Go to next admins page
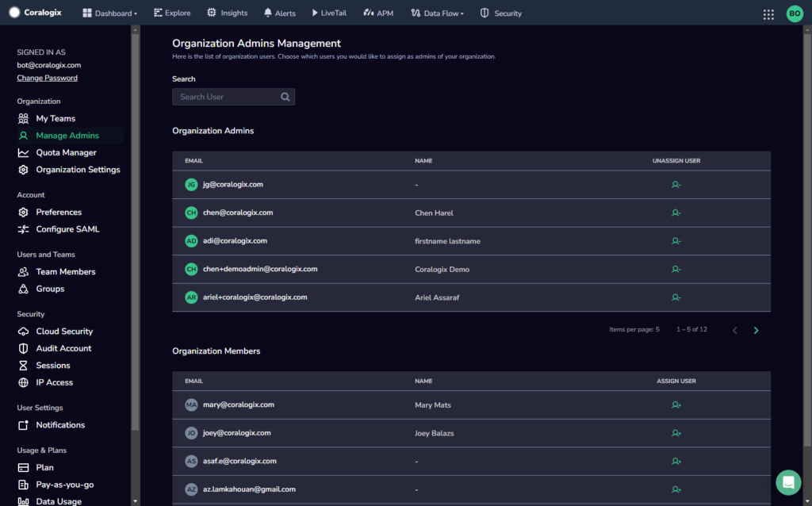The image size is (812, 506). click(756, 330)
